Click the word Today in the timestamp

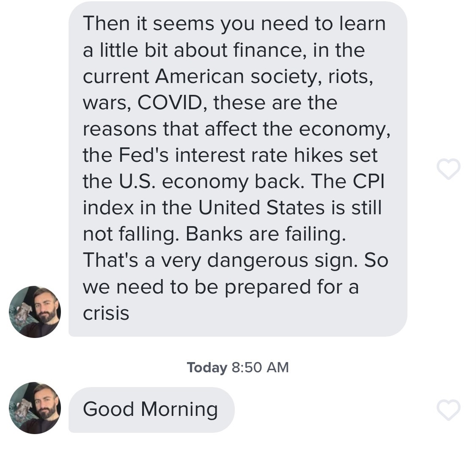[x=207, y=367]
